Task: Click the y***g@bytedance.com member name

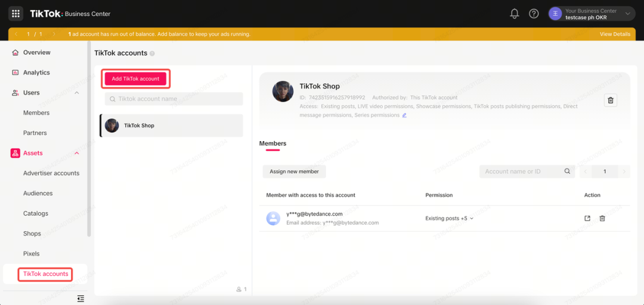Action: click(314, 214)
